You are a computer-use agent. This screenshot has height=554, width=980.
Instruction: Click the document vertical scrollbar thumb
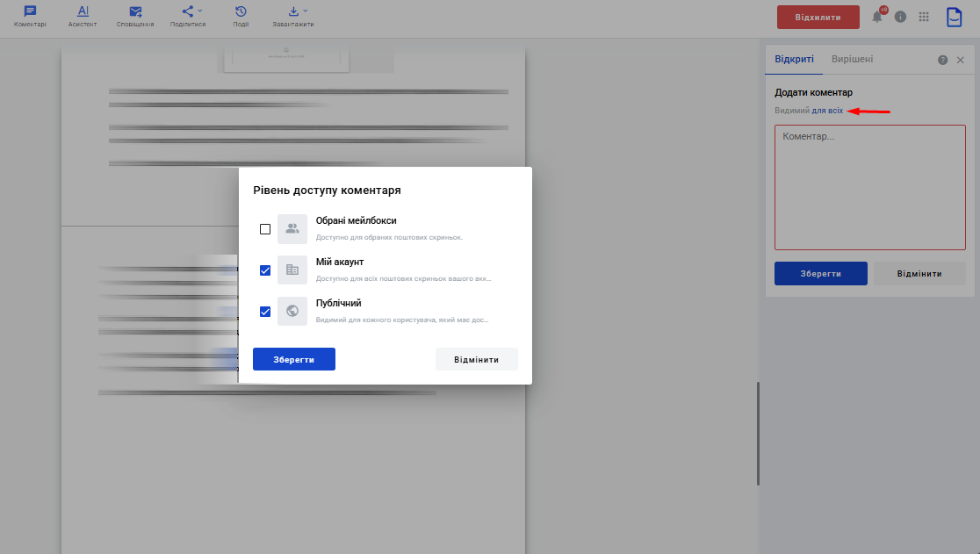758,434
